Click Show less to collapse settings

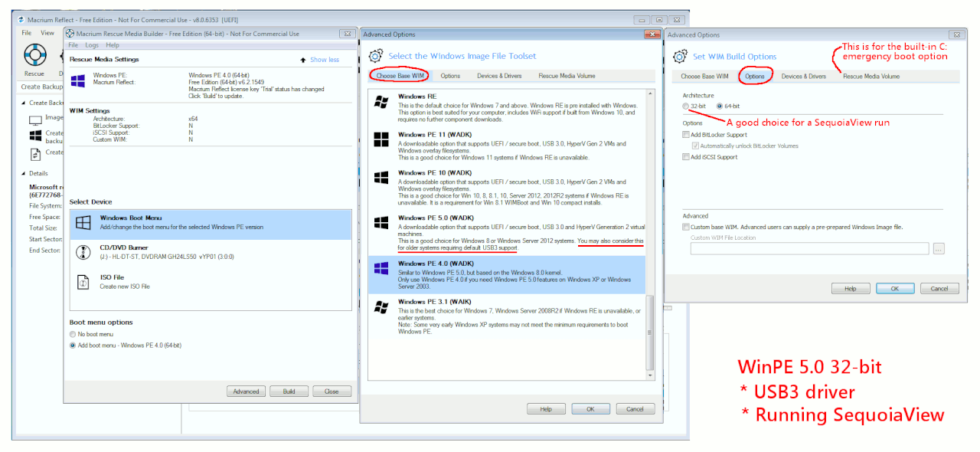click(x=325, y=60)
